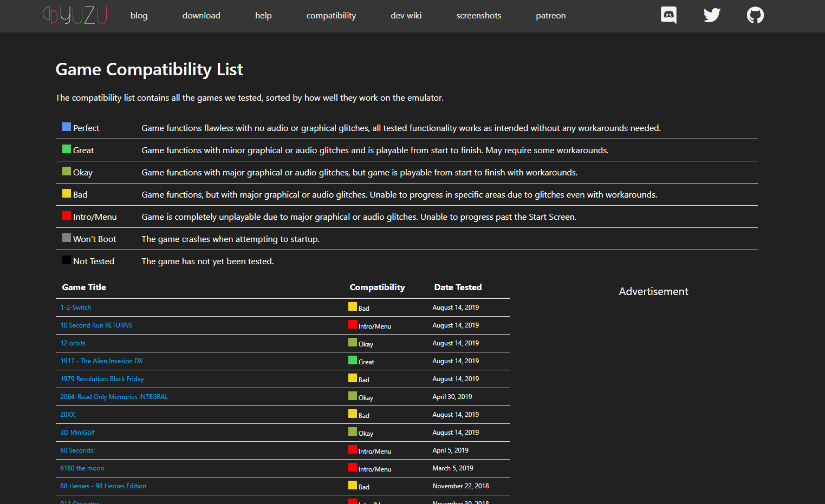Screen dimensions: 825x504
Task: Open 1917 - The Alien Invasion DX
Action: tap(102, 361)
